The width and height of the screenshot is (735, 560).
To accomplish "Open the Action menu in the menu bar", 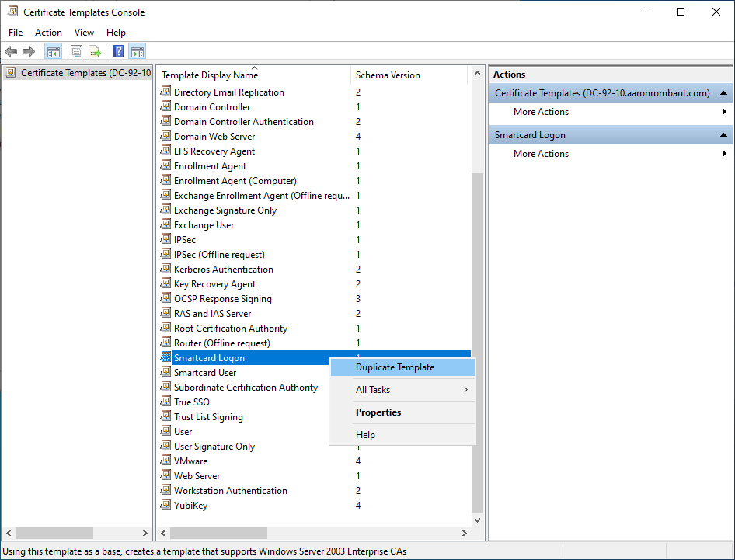I will pyautogui.click(x=48, y=33).
